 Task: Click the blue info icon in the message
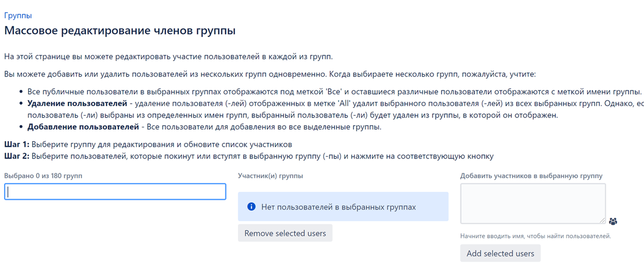(252, 206)
